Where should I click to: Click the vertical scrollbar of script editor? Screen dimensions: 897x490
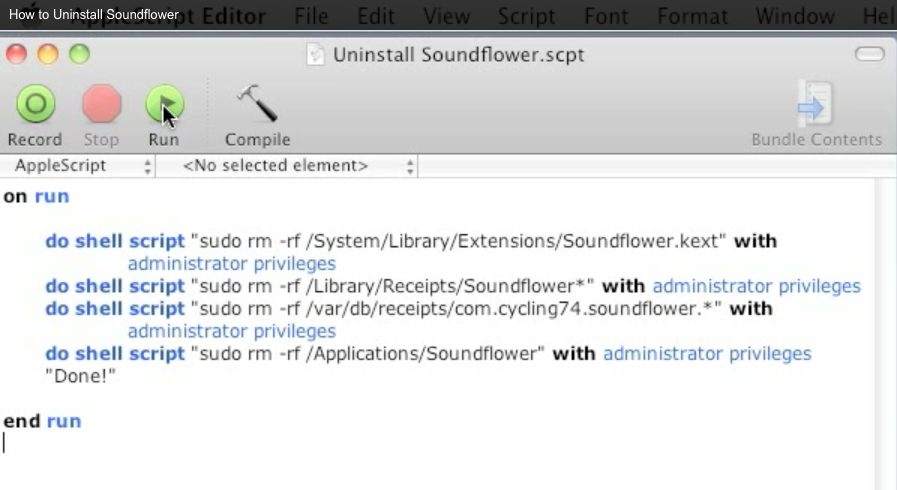pyautogui.click(x=886, y=334)
